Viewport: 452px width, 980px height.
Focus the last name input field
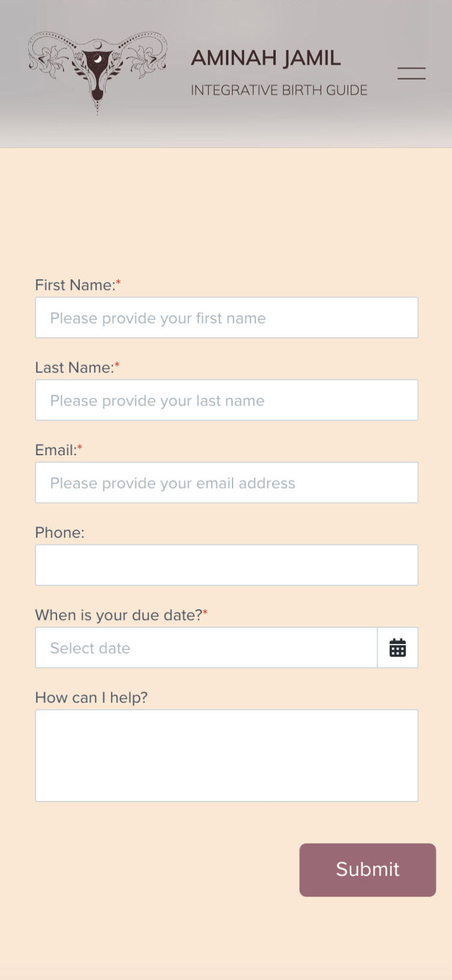point(227,400)
